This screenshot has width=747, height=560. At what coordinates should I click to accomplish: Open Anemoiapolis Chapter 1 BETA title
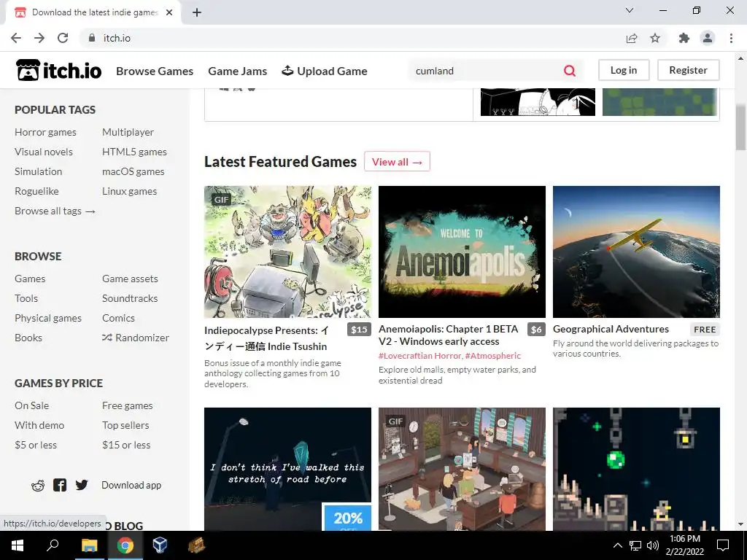click(x=449, y=335)
